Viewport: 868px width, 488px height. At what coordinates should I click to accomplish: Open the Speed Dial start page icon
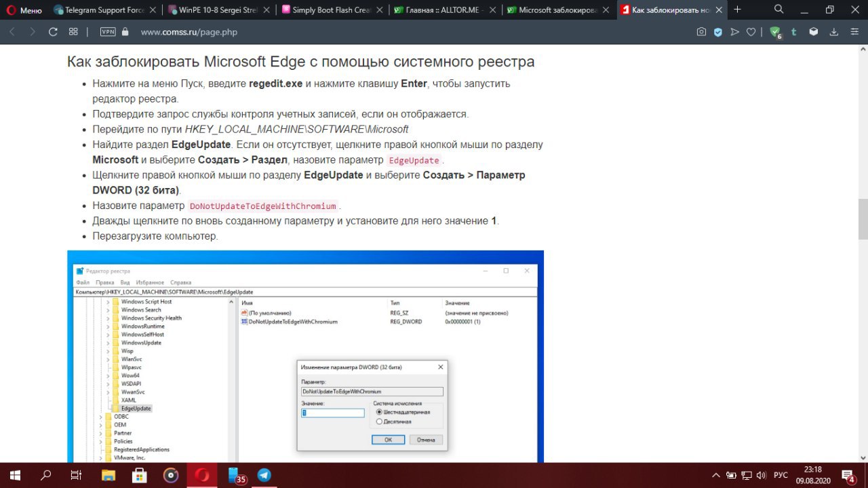pyautogui.click(x=73, y=32)
